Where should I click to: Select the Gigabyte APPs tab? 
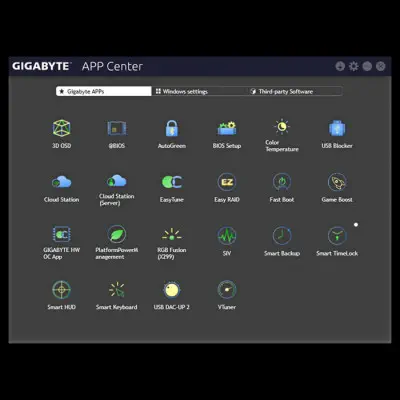coord(104,91)
